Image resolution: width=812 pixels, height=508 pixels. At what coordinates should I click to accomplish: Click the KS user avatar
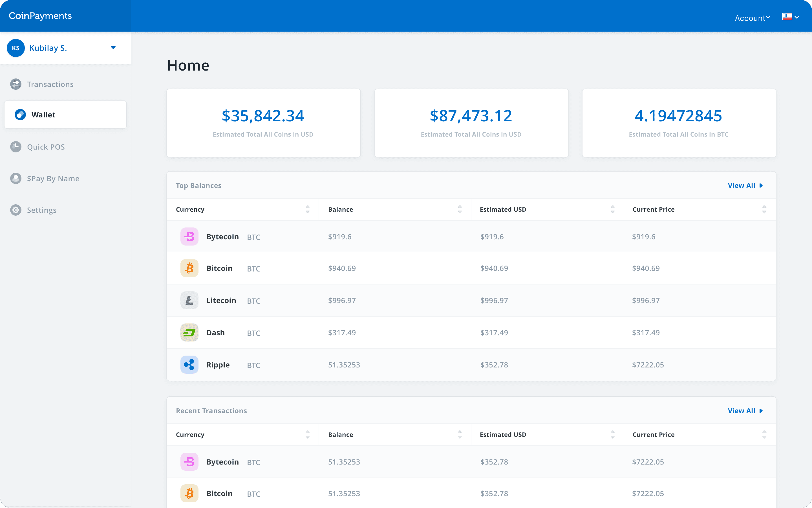[x=16, y=48]
